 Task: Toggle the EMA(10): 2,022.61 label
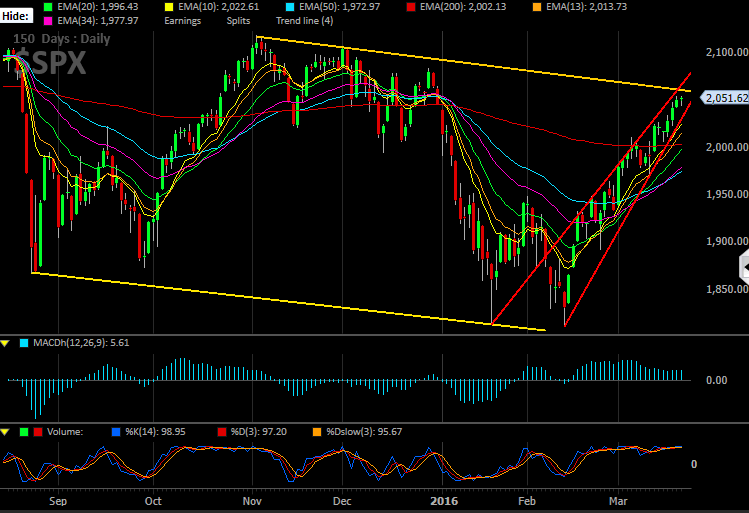218,7
